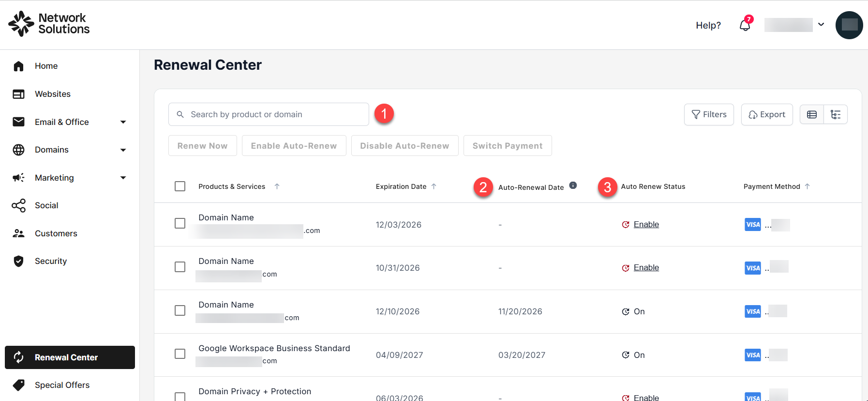The height and width of the screenshot is (401, 868).
Task: Open Security in sidebar
Action: [51, 261]
